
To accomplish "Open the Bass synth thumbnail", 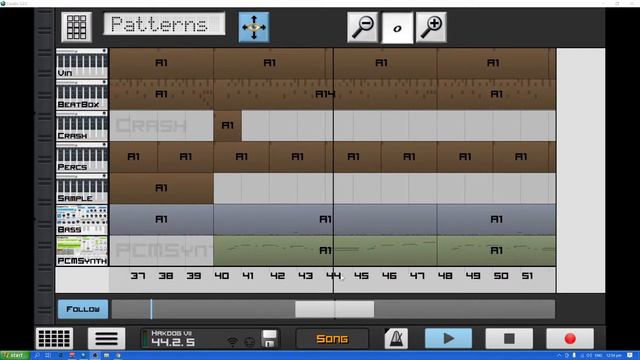I will click(x=82, y=220).
